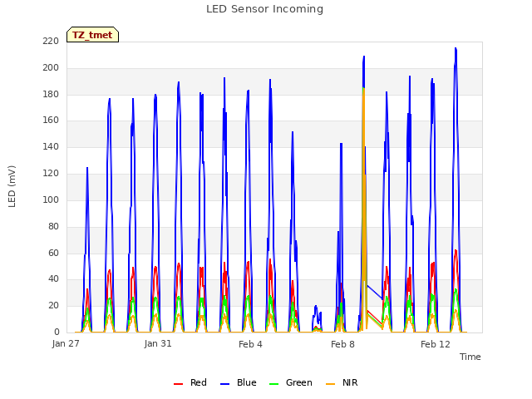Click the LED (mV) y-axis title
Screen dimensions: 532x399
(12, 186)
